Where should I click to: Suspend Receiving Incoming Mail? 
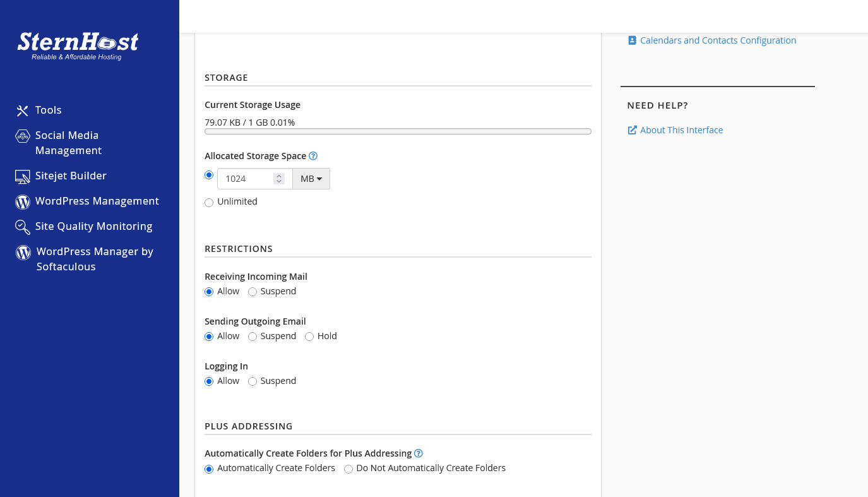(x=253, y=292)
